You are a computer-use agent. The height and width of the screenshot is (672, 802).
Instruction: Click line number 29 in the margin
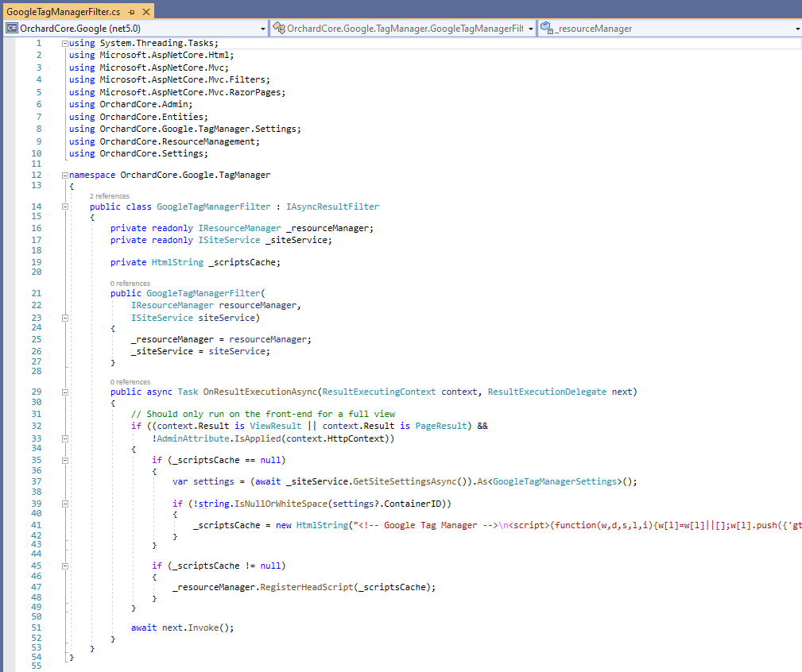pos(37,392)
